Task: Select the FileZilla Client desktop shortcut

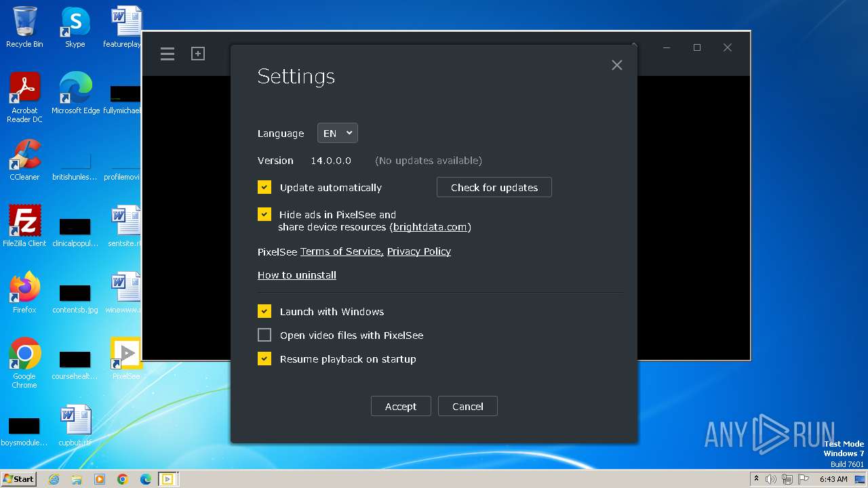Action: 24,226
